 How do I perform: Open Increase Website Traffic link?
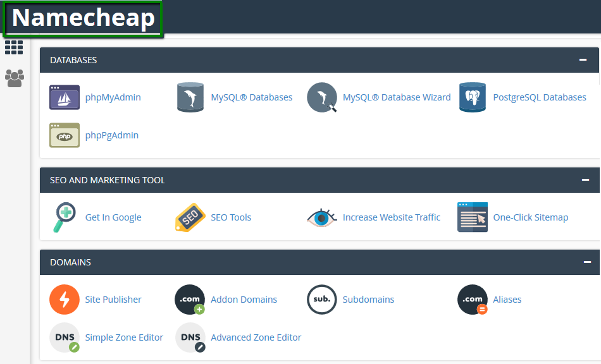click(x=392, y=217)
